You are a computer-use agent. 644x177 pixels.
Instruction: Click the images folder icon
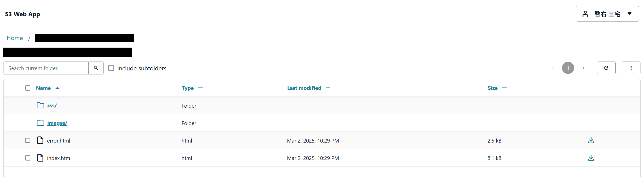41,123
